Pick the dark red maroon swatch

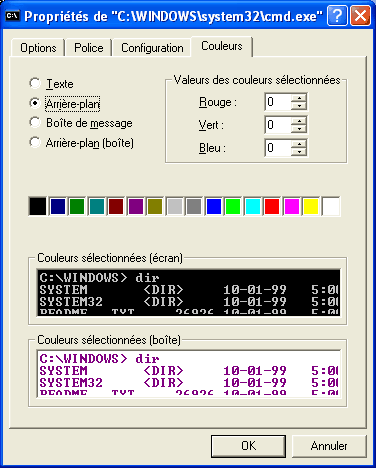[116, 206]
